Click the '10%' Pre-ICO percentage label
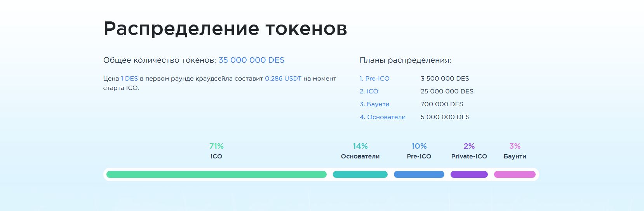644x211 pixels. coord(419,146)
